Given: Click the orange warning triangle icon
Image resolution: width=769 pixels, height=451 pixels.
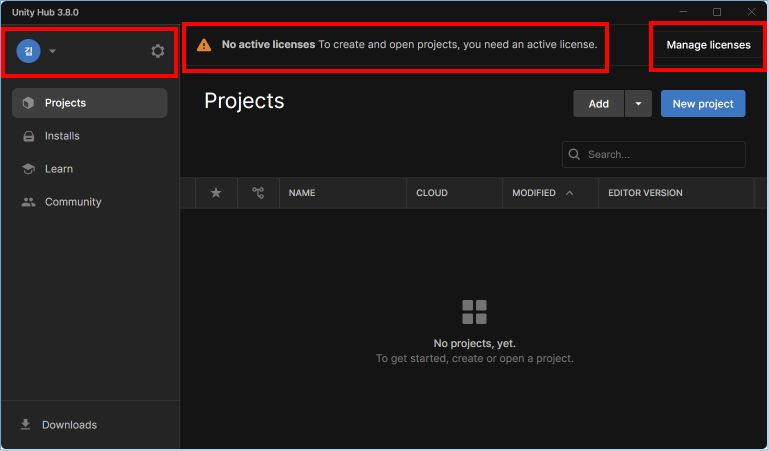Looking at the screenshot, I should point(204,45).
